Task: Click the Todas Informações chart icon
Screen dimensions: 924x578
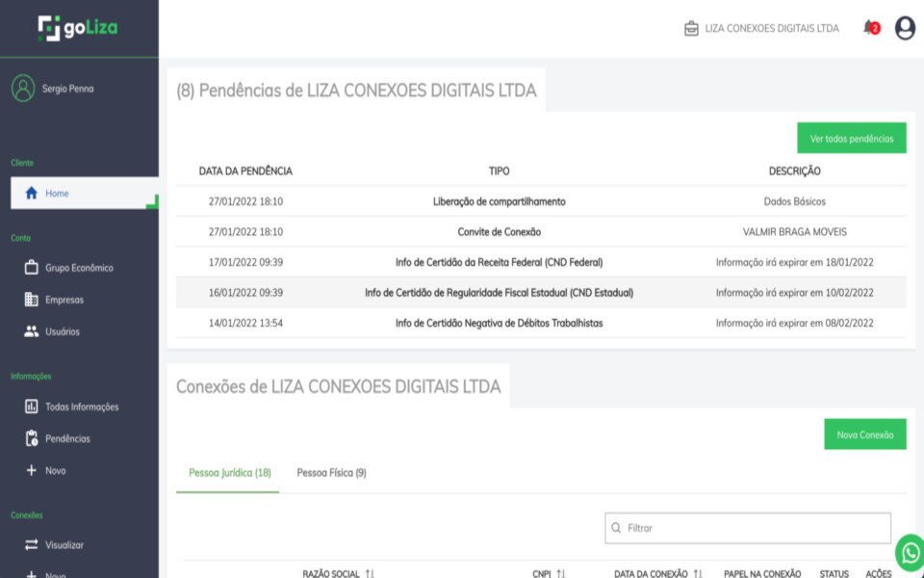Action: (x=31, y=407)
